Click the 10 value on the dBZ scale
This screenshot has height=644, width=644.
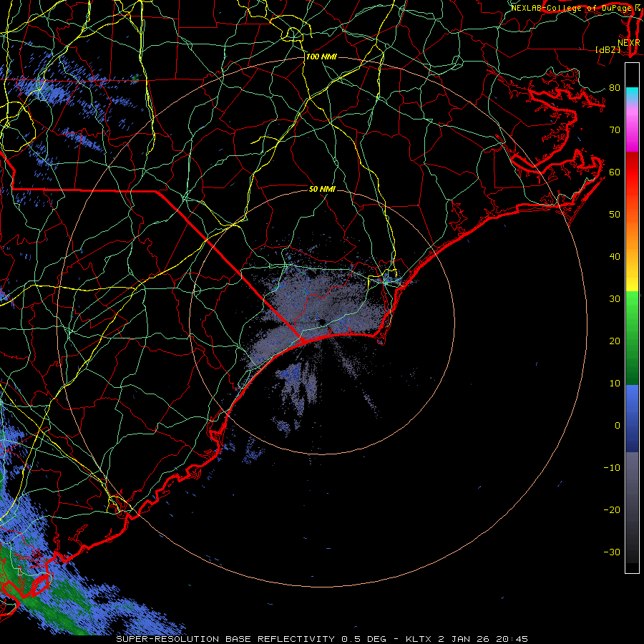coord(615,384)
